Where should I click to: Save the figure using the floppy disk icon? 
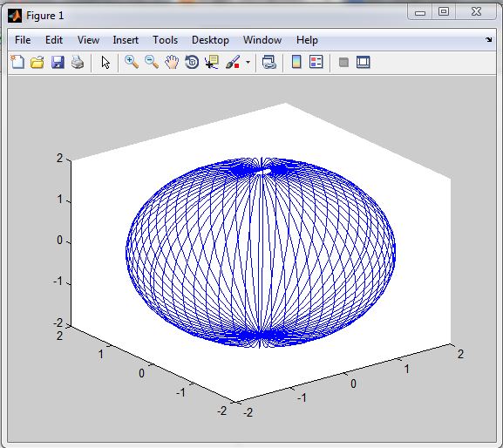[x=58, y=62]
